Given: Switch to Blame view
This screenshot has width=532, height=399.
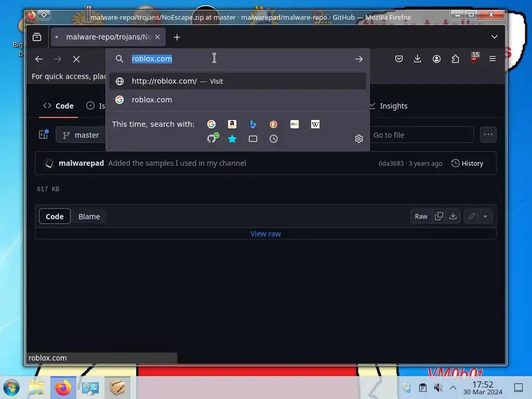Looking at the screenshot, I should click(x=89, y=217).
